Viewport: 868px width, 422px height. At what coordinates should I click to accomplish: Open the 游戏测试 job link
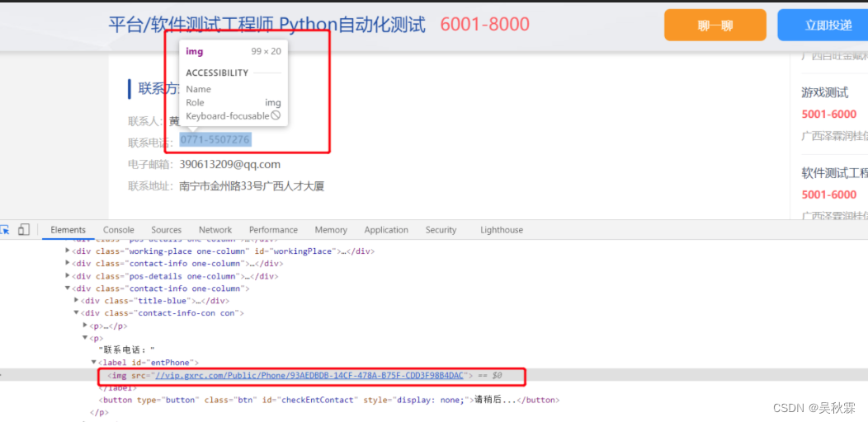(825, 92)
